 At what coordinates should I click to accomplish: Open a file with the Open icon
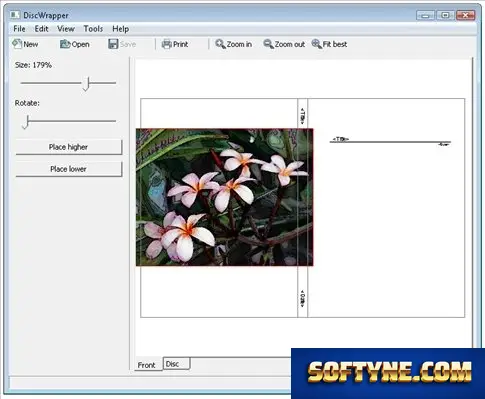coord(65,44)
